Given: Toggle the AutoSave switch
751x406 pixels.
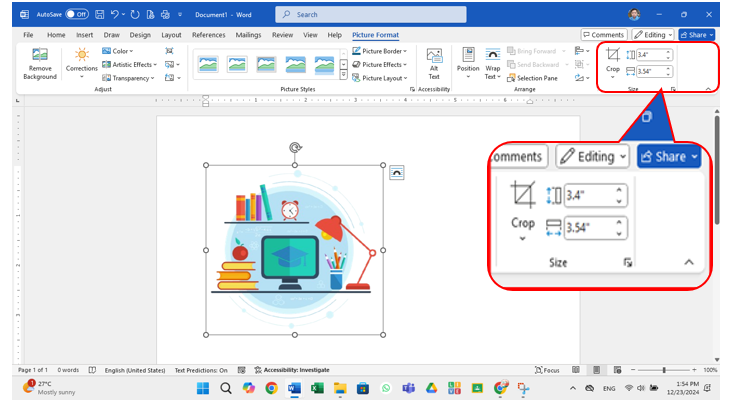Looking at the screenshot, I should pos(77,15).
